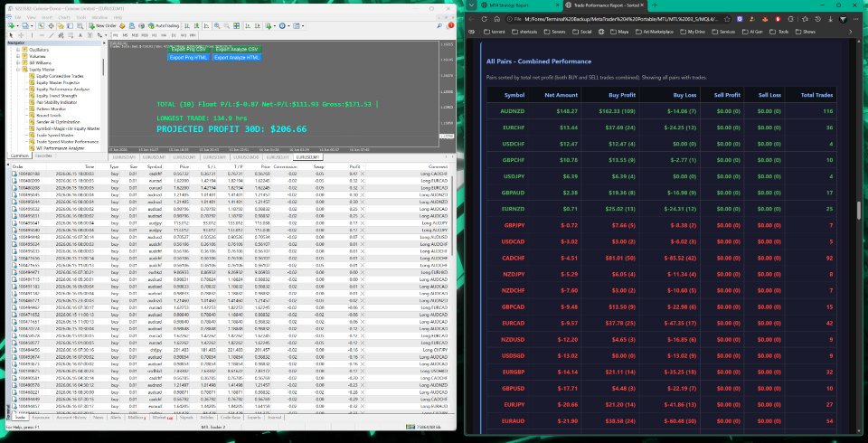Open the browser downloads arrow icon
The height and width of the screenshot is (443, 868).
(x=830, y=19)
